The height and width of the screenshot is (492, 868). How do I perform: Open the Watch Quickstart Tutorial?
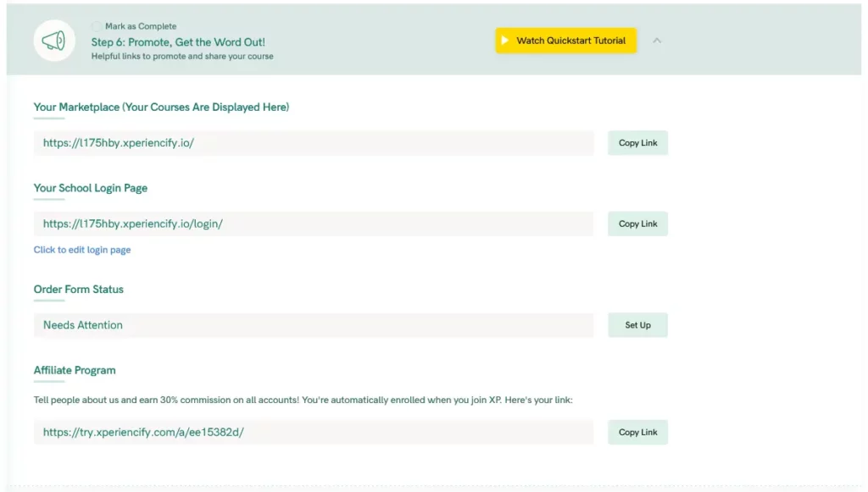coord(565,40)
